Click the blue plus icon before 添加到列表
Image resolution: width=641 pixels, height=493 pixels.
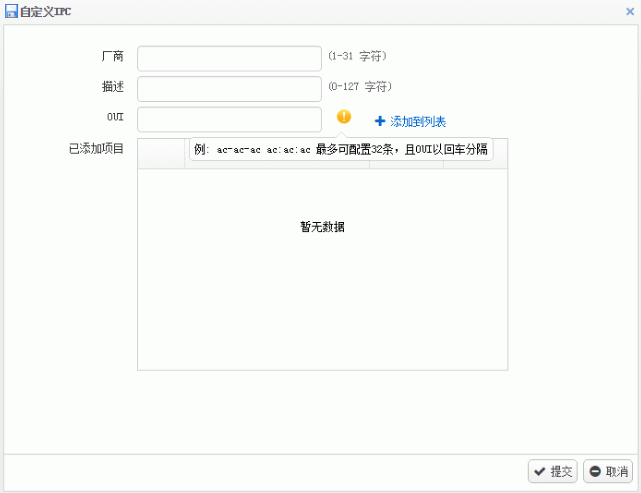point(380,121)
